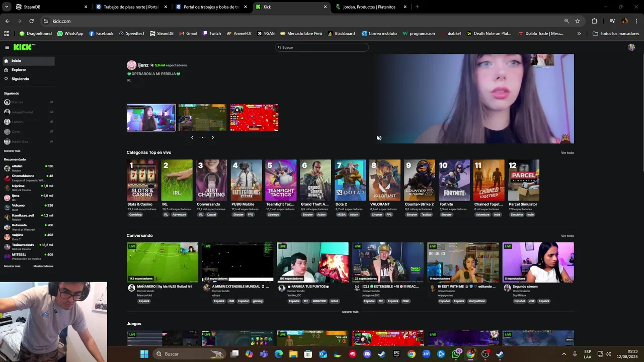This screenshot has width=644, height=362.
Task: Reload the kick.com page
Action: click(x=31, y=21)
